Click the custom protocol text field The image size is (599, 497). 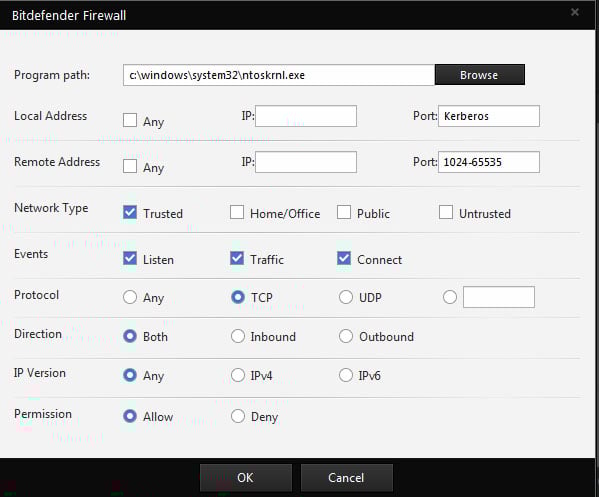[499, 297]
